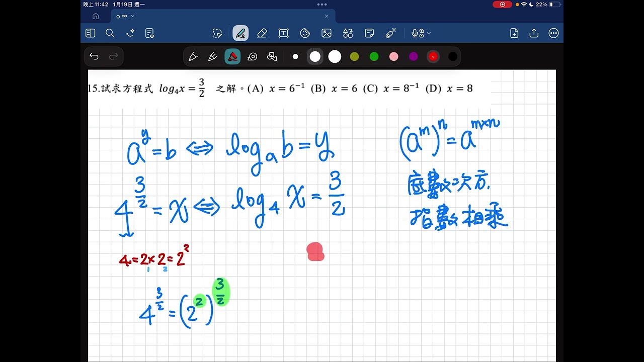The image size is (644, 362).
Task: Tap the status bar clock time
Action: coord(96,4)
